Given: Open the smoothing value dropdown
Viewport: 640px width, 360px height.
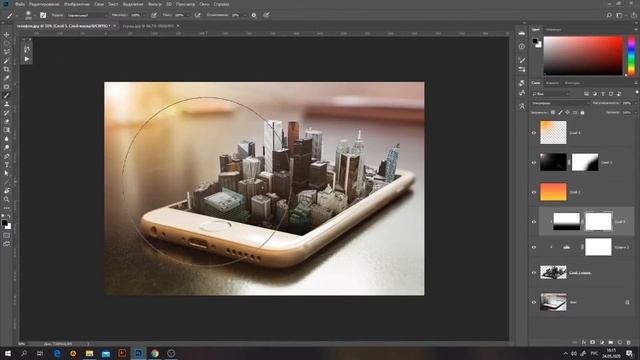Looking at the screenshot, I should [244, 15].
